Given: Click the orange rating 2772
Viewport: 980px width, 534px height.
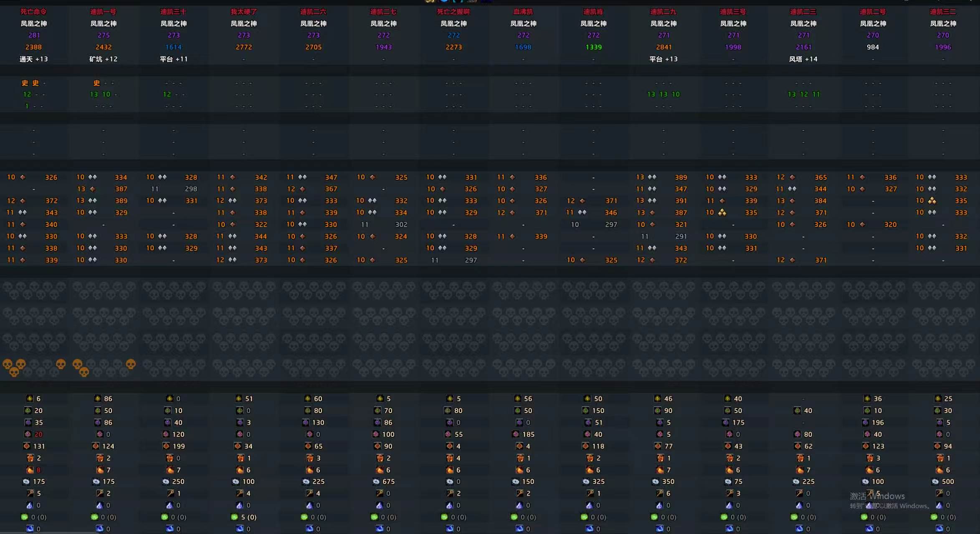Looking at the screenshot, I should tap(244, 47).
